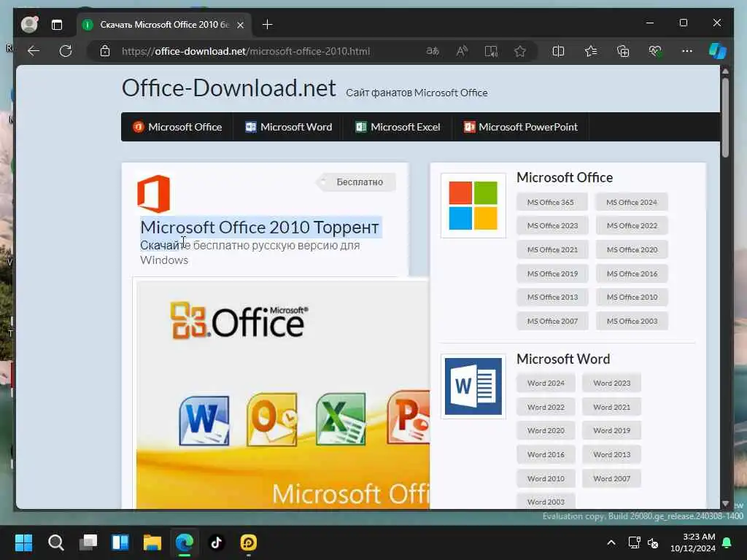Open MS Office 2016 link

(x=632, y=274)
